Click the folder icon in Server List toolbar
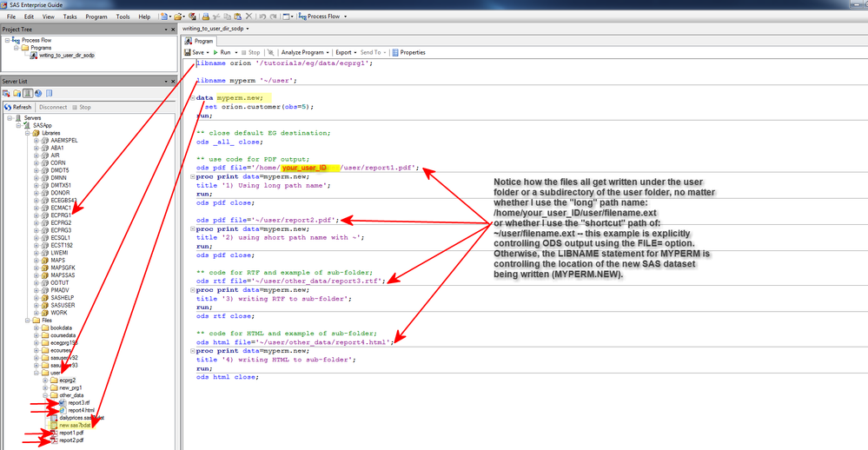868x450 pixels. tap(17, 94)
